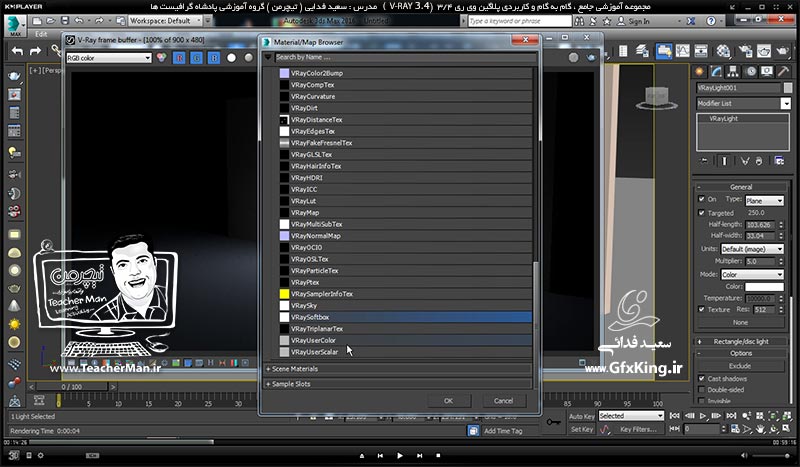800x467 pixels.
Task: Click the RGB color wheel icon in the frame buffer
Action: [162, 58]
